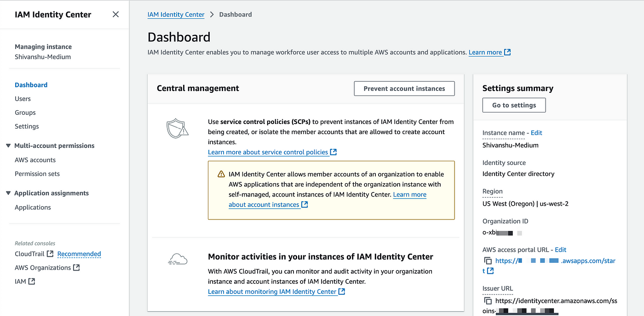Collapse the Application assignments section

(x=8, y=193)
